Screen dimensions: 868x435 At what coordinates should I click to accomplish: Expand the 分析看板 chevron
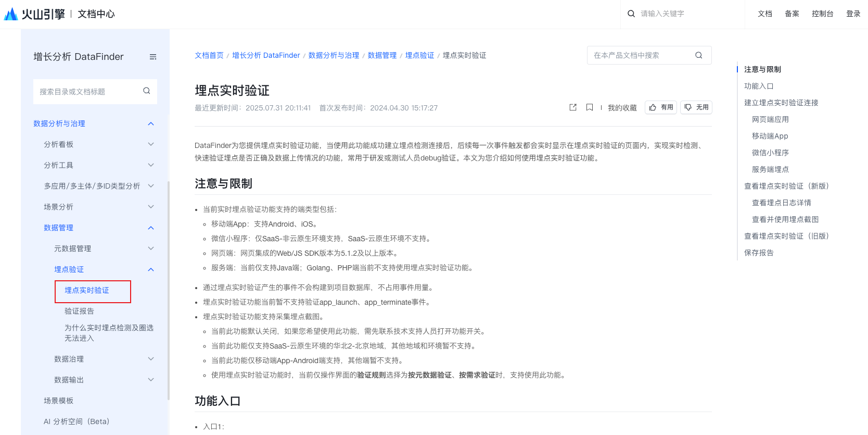[151, 144]
